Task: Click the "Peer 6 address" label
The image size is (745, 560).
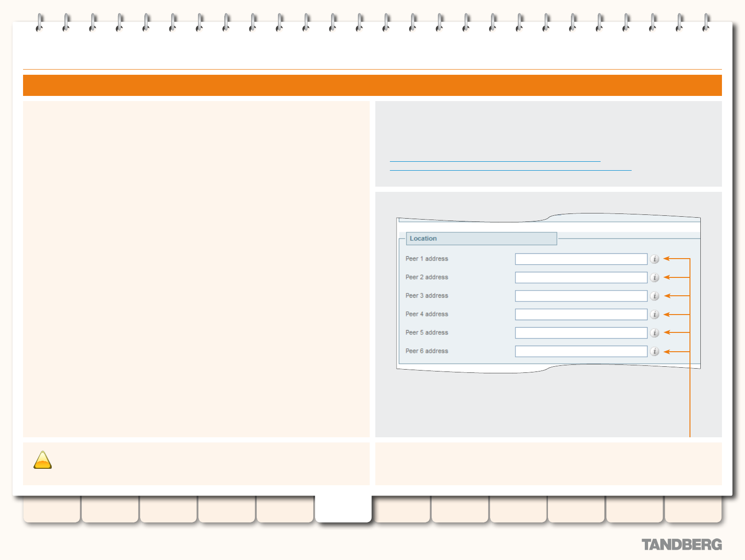Action: click(x=427, y=351)
